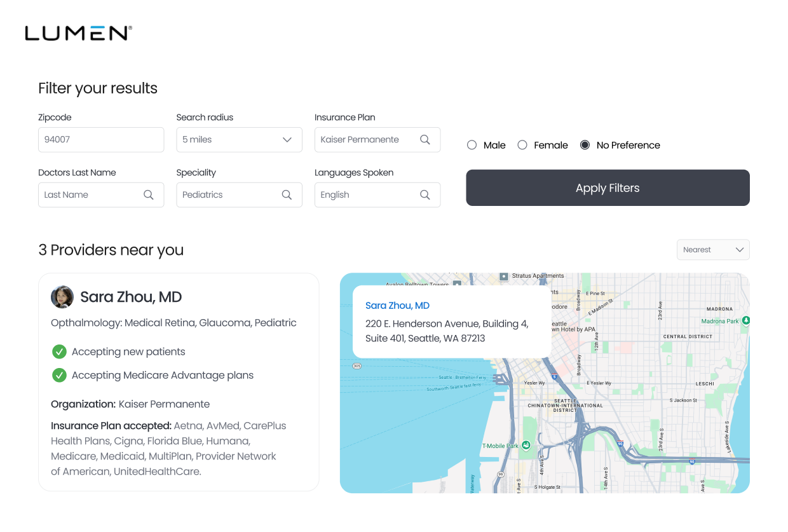Click green check beside Medicare Advantage plans
Screen dimensions: 788x532
tap(59, 375)
